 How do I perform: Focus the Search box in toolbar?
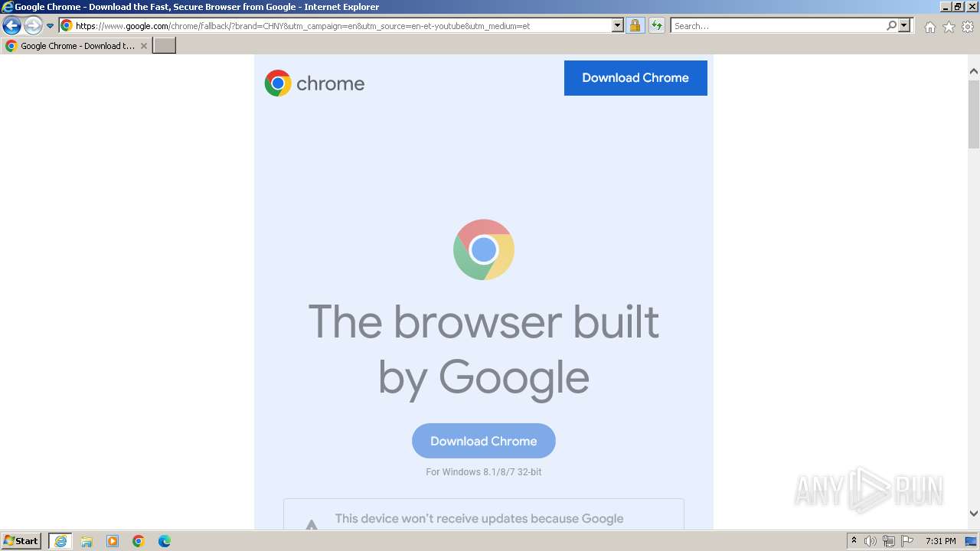pos(778,25)
